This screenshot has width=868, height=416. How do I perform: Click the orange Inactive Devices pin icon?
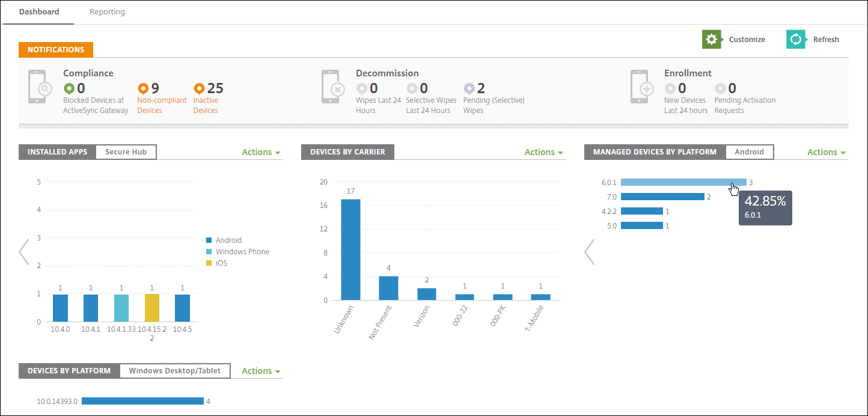[x=199, y=89]
